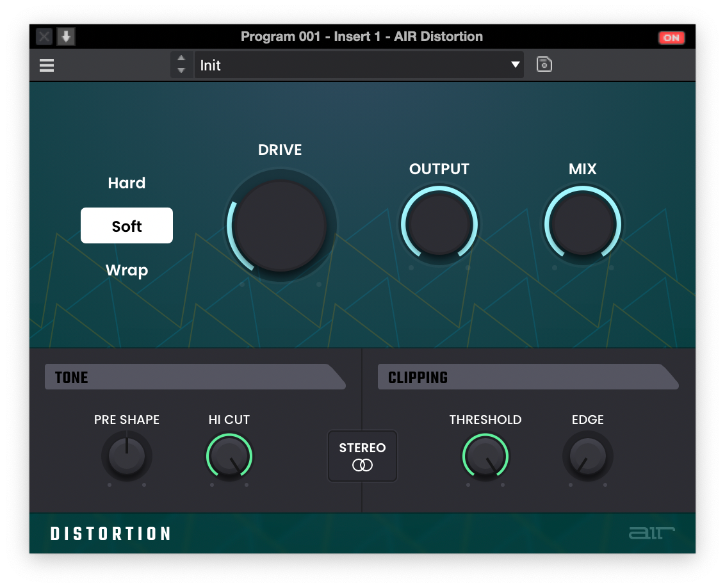Image resolution: width=725 pixels, height=588 pixels.
Task: Click the download arrow icon in title bar
Action: click(66, 37)
